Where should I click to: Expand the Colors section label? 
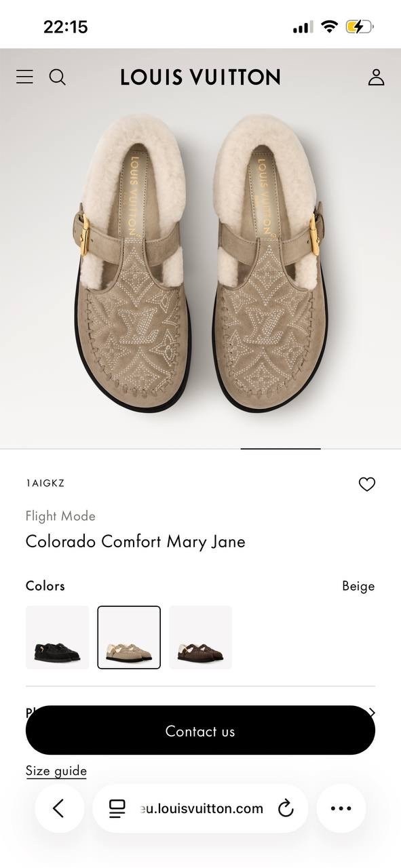45,585
